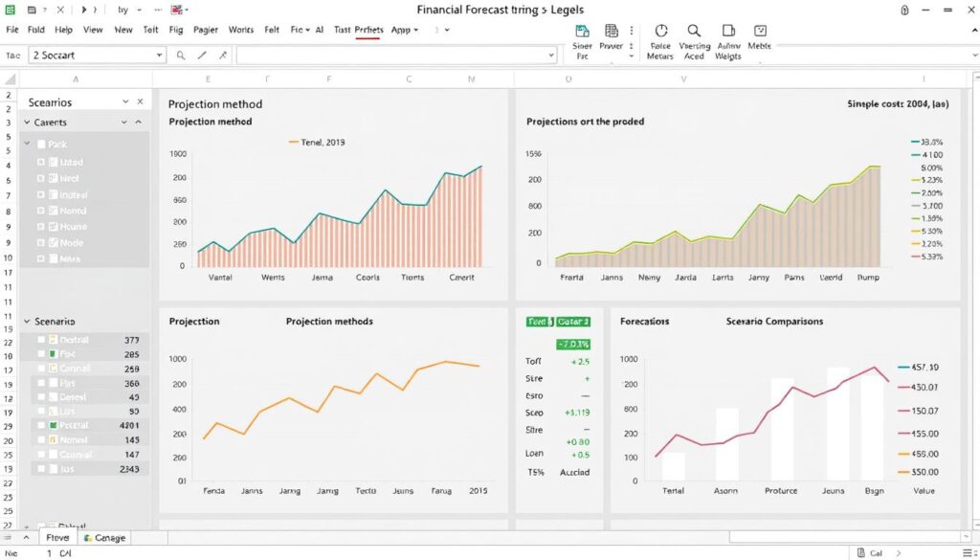Click the magnifier search icon beside formula bar
The width and height of the screenshot is (980, 560).
[181, 56]
